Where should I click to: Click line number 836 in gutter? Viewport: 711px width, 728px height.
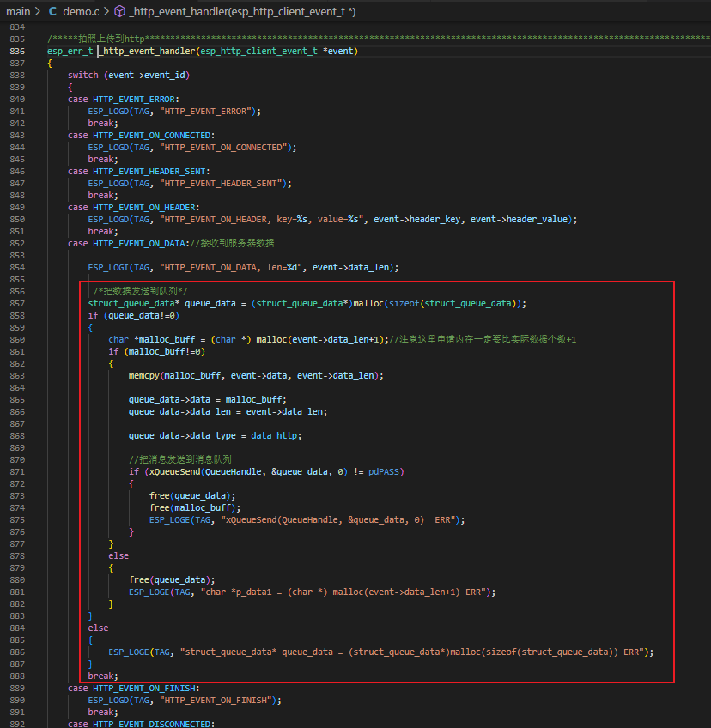pyautogui.click(x=17, y=51)
